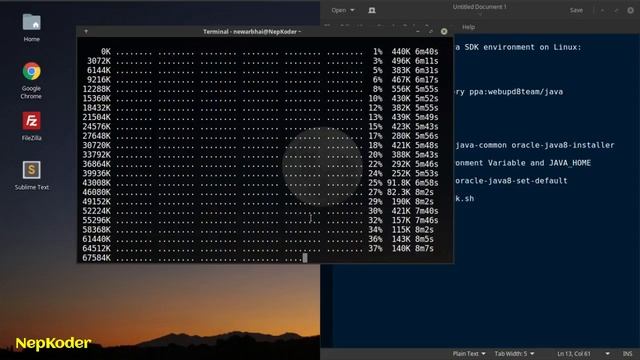Click the 6m40s time estimate in the terminal
Screen dimensions: 640x360
tap(427, 51)
